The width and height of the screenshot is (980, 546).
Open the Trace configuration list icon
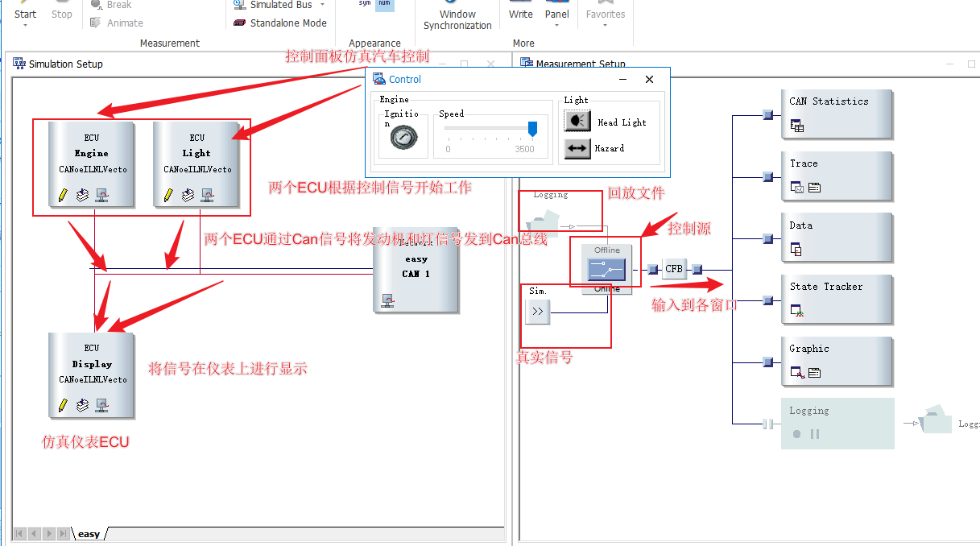[814, 188]
